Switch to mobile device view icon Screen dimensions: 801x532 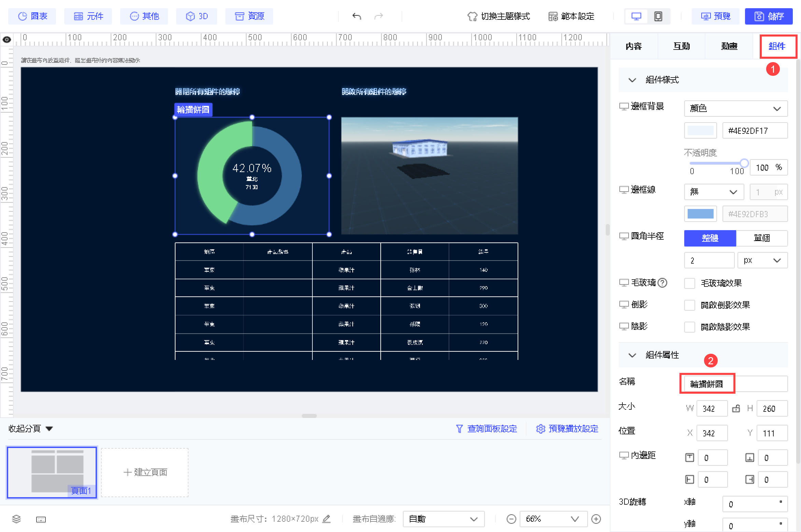(x=658, y=16)
